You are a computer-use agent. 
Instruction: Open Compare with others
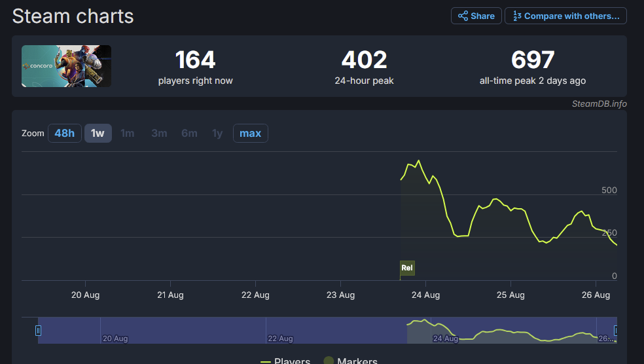[565, 16]
